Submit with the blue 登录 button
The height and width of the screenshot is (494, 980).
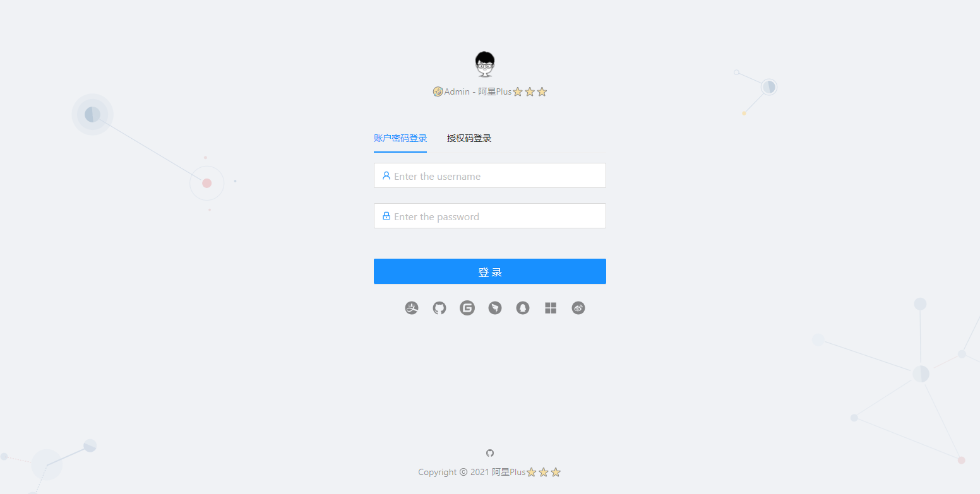click(x=490, y=271)
